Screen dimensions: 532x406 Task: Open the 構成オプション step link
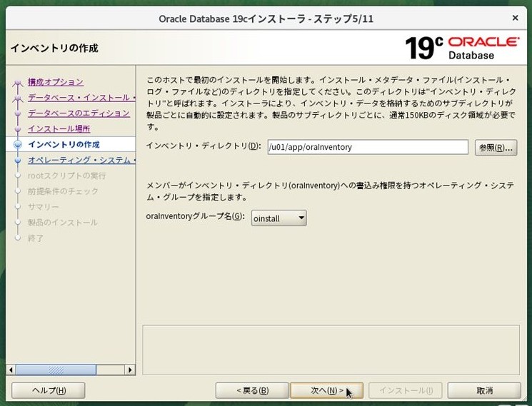(56, 82)
